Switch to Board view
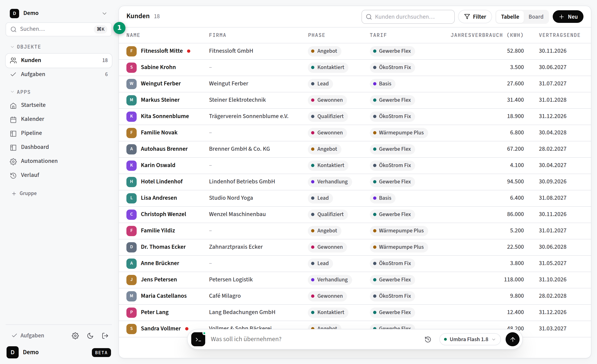Screen dimensions: 597x364 (x=536, y=17)
